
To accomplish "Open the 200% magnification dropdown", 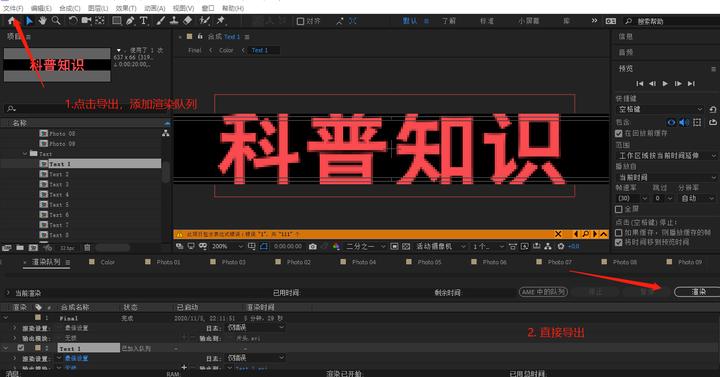I will click(x=227, y=247).
